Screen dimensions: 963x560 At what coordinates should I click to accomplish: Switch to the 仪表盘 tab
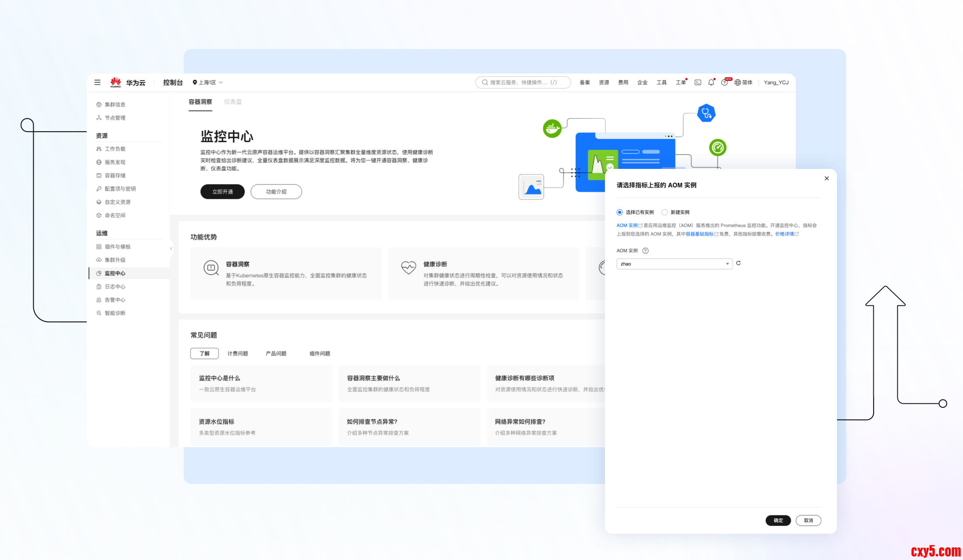coord(232,102)
